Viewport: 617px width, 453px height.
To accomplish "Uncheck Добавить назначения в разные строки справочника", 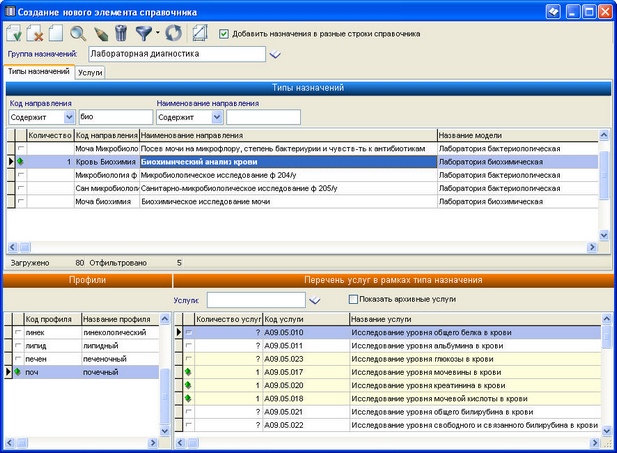I will pos(224,34).
